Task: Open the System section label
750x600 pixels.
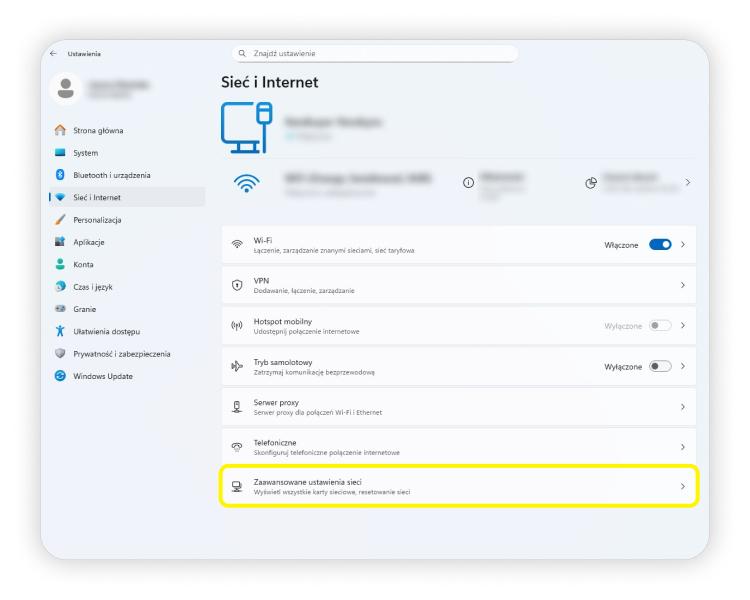Action: (86, 153)
